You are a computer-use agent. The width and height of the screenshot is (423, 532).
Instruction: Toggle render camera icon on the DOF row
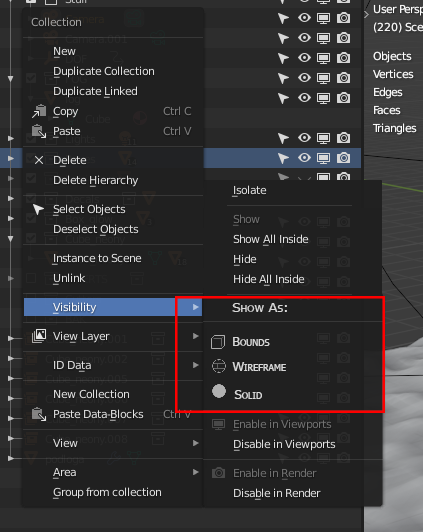[343, 58]
